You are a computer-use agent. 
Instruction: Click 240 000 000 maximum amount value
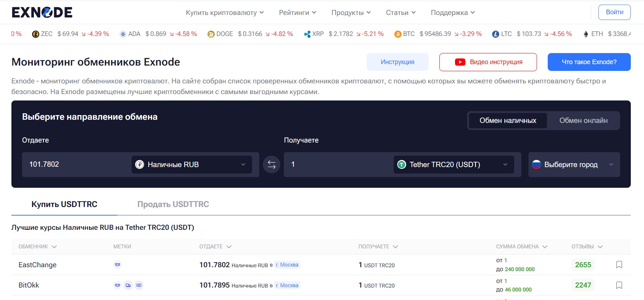pos(520,269)
